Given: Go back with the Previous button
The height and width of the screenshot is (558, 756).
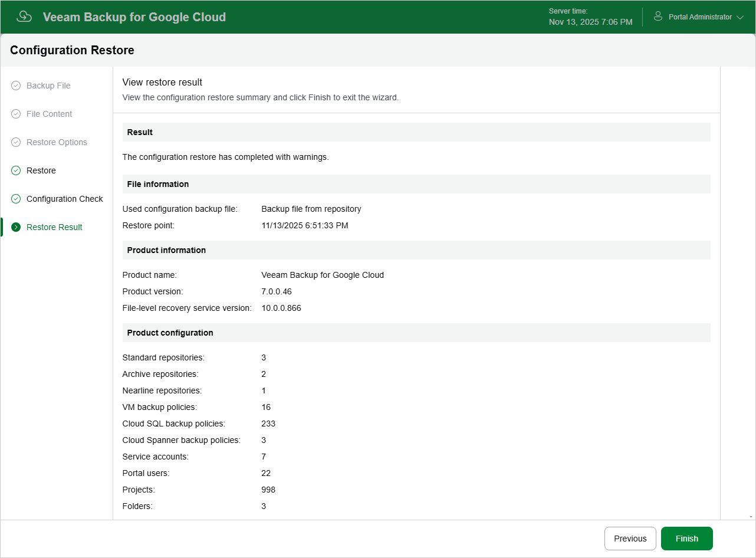Looking at the screenshot, I should [630, 539].
